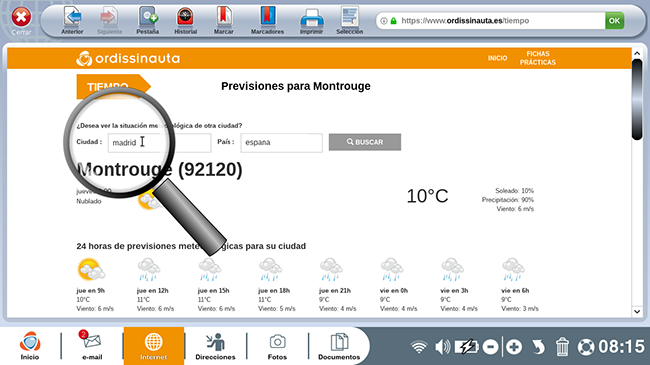Click the BUSCAR search button
This screenshot has height=365, width=650.
(365, 142)
